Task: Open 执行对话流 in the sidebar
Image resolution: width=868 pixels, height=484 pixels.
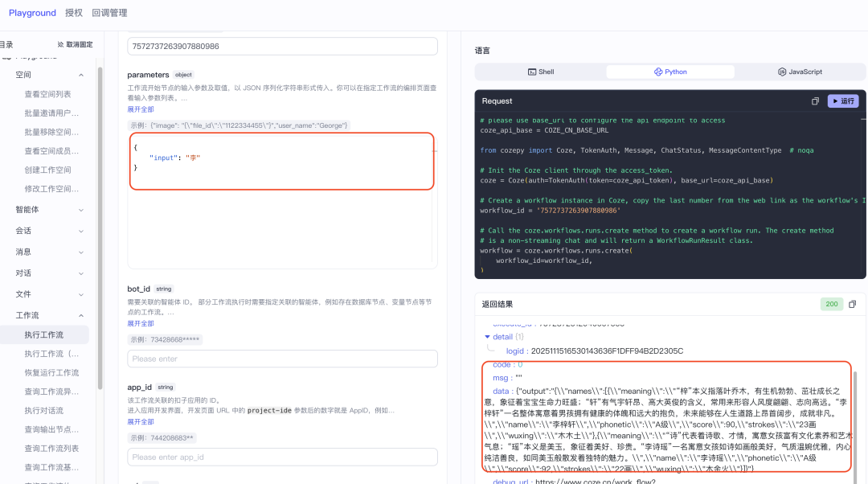Action: click(43, 410)
